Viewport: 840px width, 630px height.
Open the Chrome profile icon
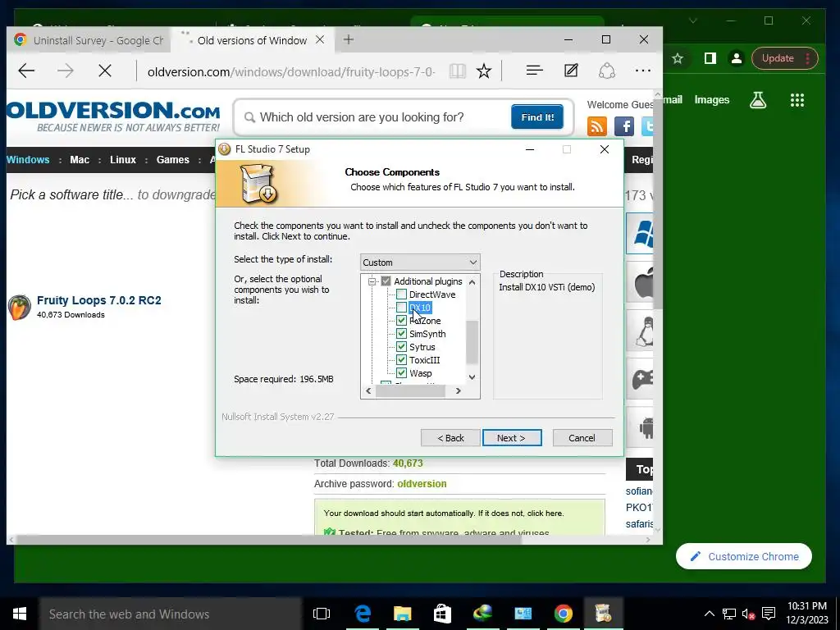point(737,58)
